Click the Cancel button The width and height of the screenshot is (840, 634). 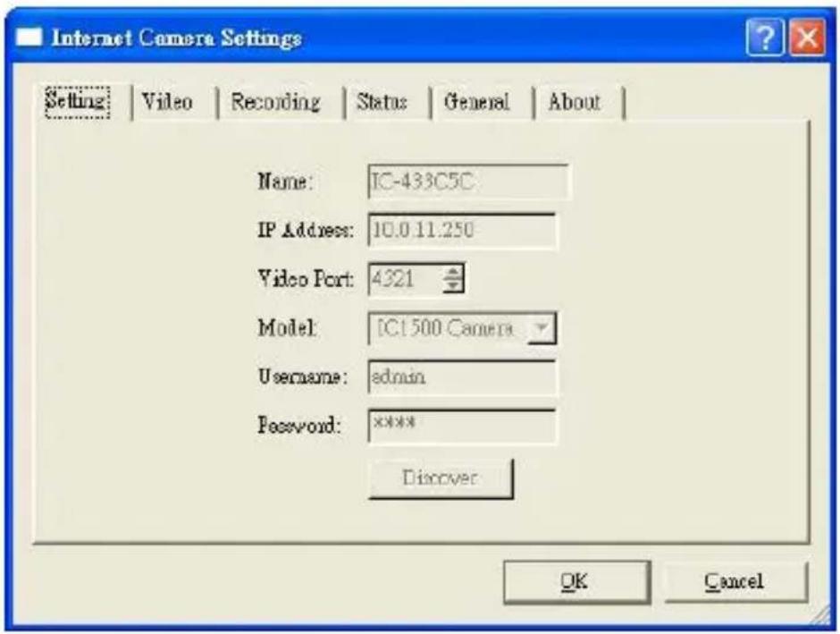[x=735, y=582]
